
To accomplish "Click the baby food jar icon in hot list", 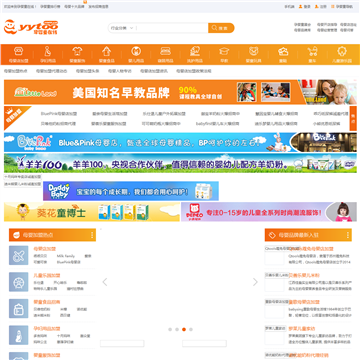I will tap(19, 309).
